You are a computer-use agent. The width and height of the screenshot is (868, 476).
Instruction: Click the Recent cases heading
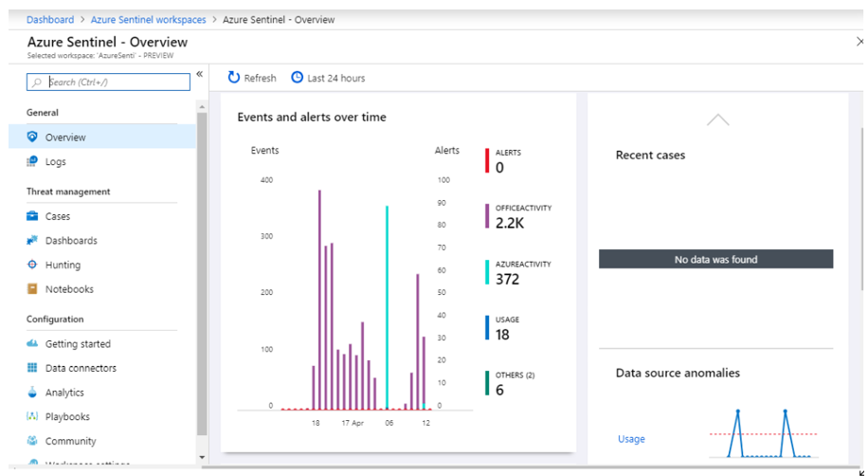pyautogui.click(x=650, y=155)
